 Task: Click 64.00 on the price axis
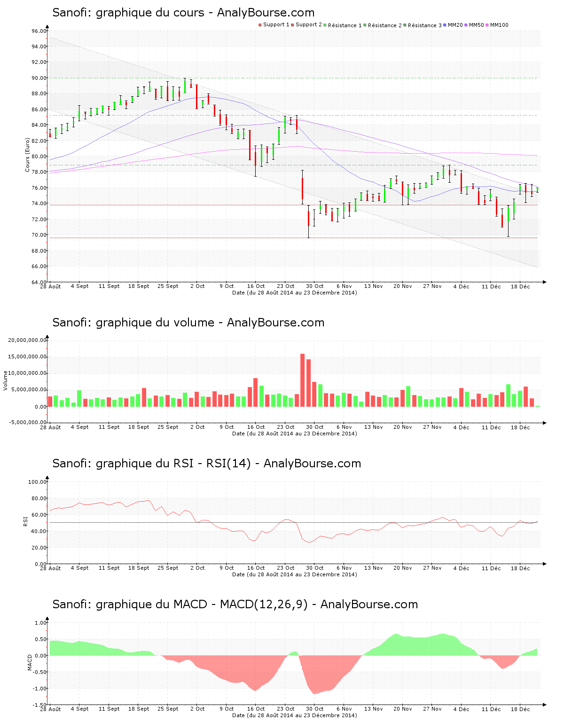pos(39,282)
